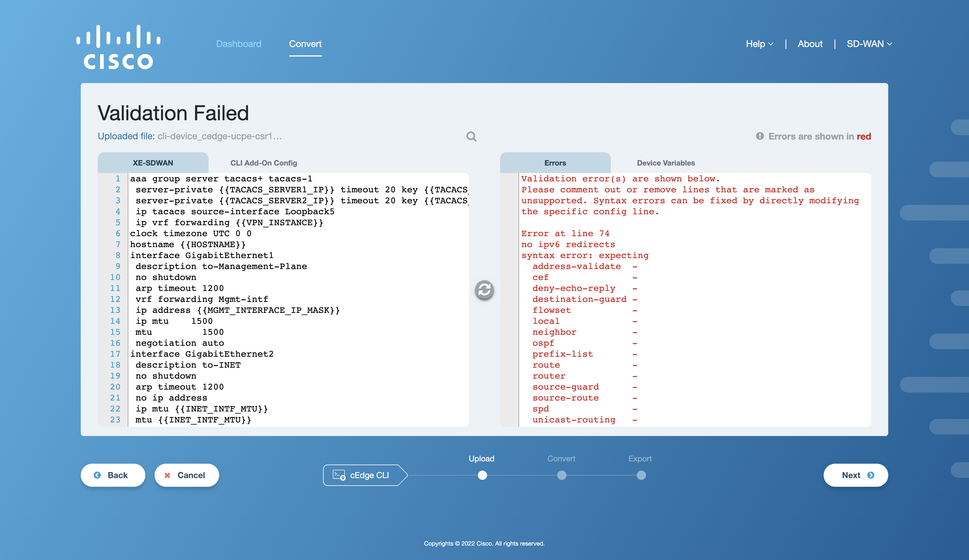Click 'Errors are shown in red' note
This screenshot has width=969, height=560.
(819, 136)
